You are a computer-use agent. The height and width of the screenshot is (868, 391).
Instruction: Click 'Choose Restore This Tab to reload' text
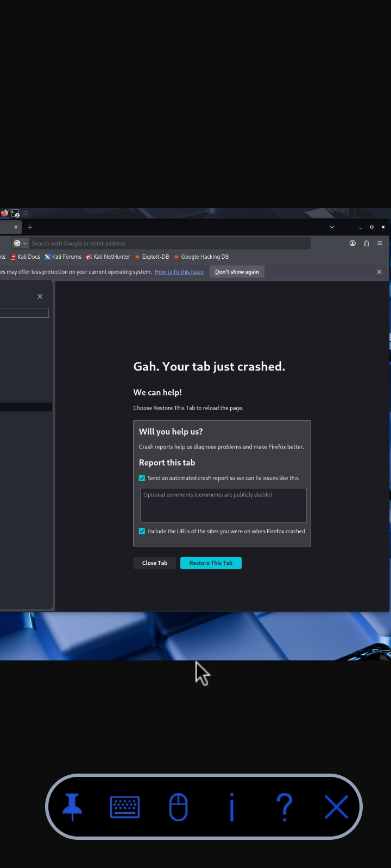[188, 408]
